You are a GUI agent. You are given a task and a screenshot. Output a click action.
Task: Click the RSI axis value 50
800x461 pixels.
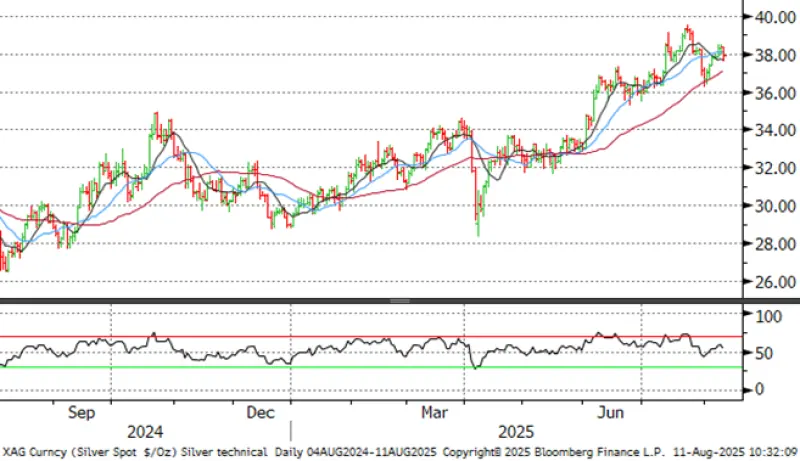tap(764, 353)
